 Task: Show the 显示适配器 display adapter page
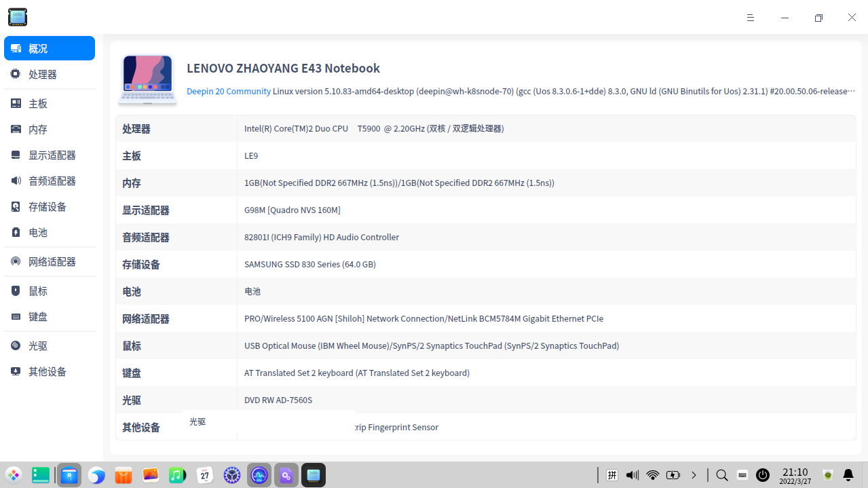coord(50,155)
